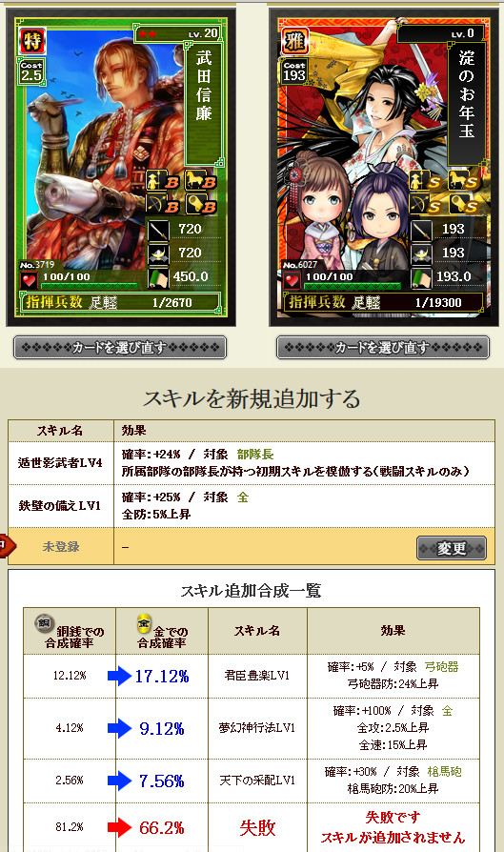
Task: Click the gold coin 金 icon in table header
Action: pos(143,622)
